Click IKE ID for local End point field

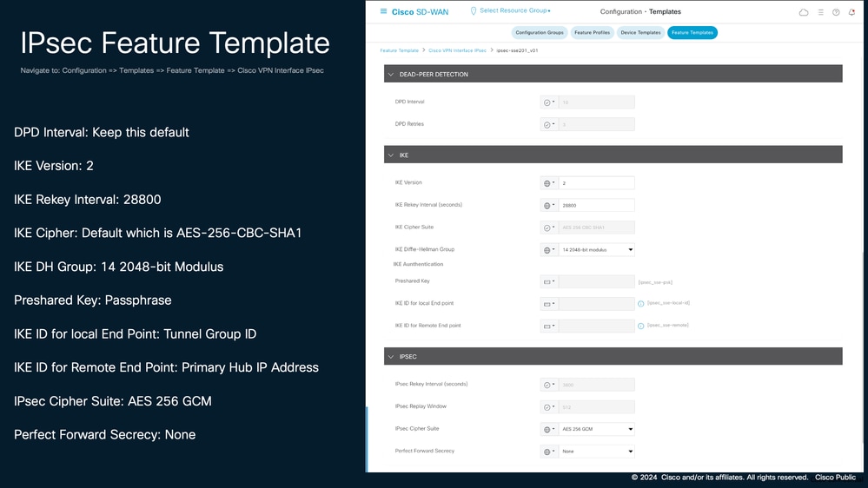(x=597, y=304)
